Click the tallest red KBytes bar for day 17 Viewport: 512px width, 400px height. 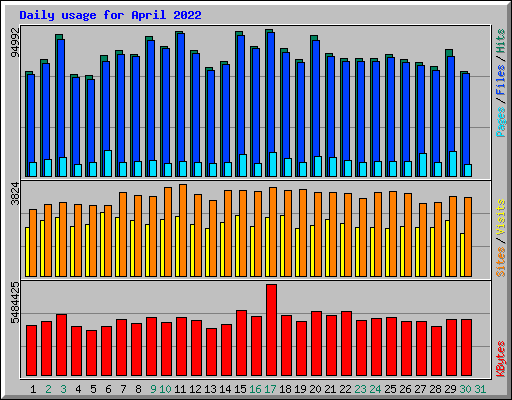271,330
